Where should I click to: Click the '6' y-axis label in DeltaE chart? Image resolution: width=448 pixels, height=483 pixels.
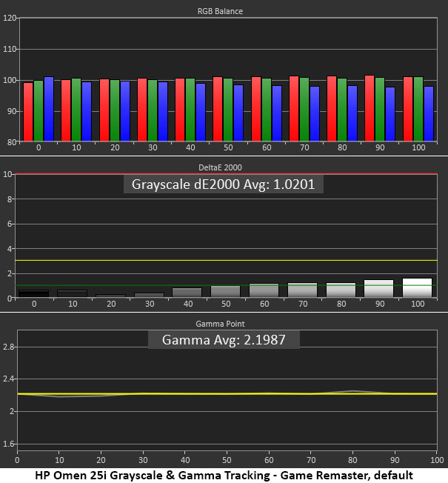pyautogui.click(x=10, y=224)
